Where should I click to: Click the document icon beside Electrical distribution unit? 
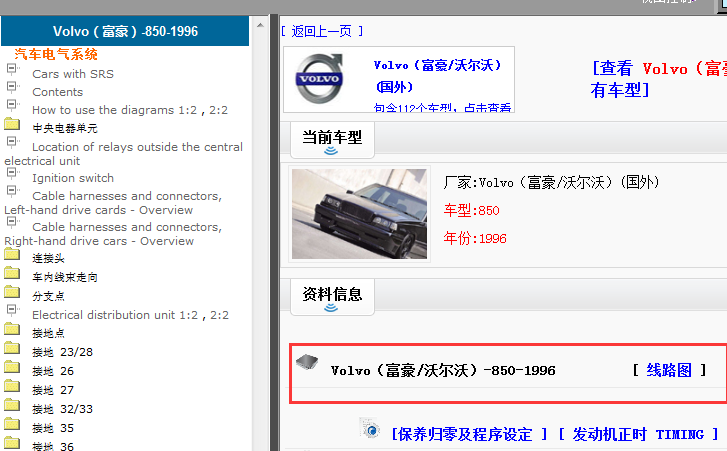tap(12, 310)
